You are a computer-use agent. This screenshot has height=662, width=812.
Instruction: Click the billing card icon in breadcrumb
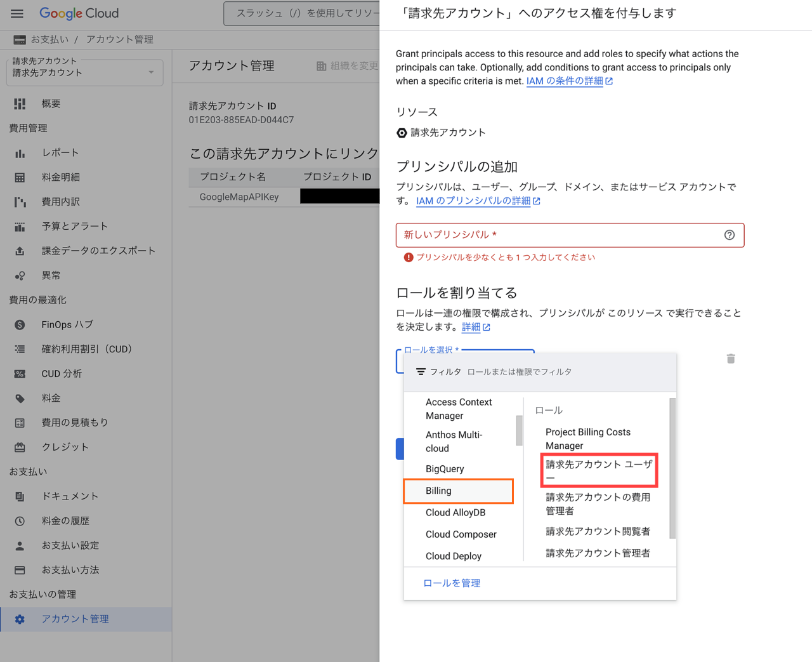(x=20, y=39)
